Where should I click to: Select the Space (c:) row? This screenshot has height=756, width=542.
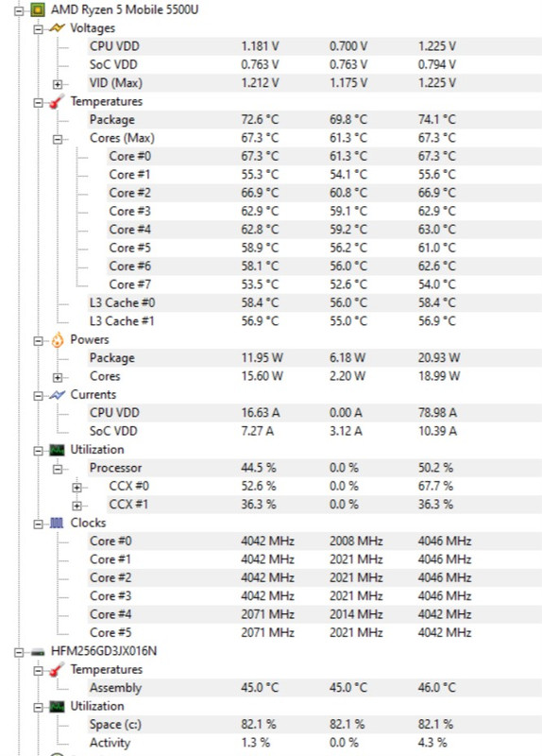point(314,724)
